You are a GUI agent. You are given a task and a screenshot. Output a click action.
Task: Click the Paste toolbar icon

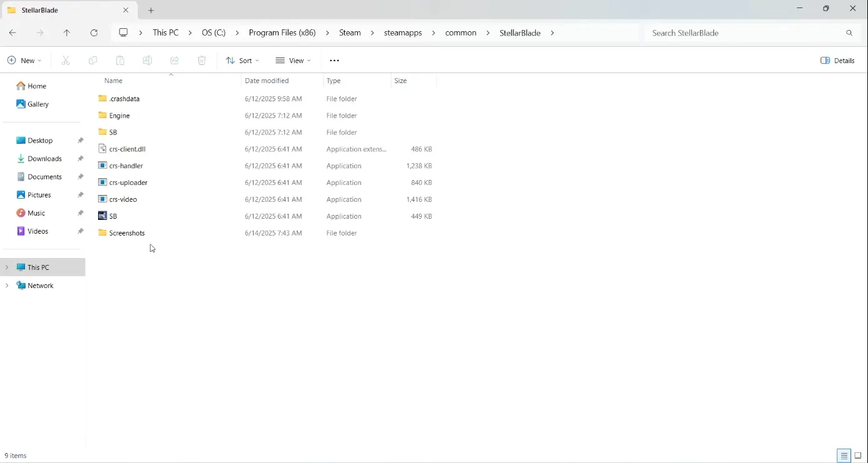tap(120, 61)
